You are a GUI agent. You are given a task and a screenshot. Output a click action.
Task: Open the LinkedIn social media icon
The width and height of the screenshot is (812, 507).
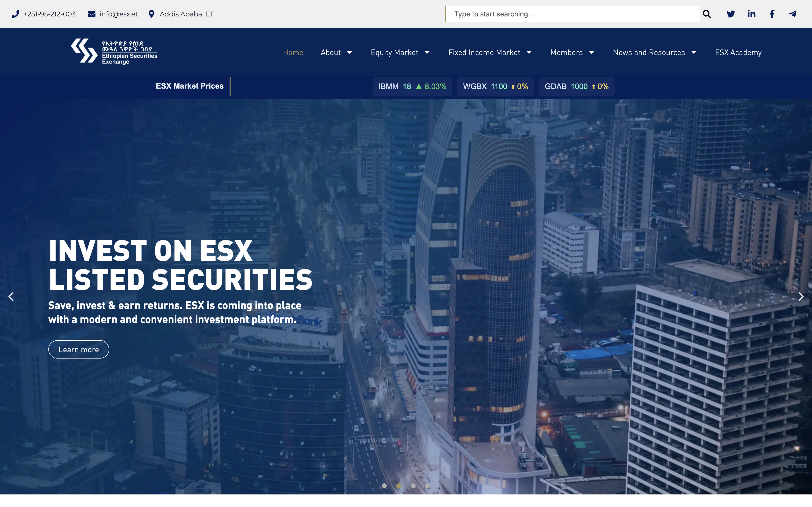(751, 14)
